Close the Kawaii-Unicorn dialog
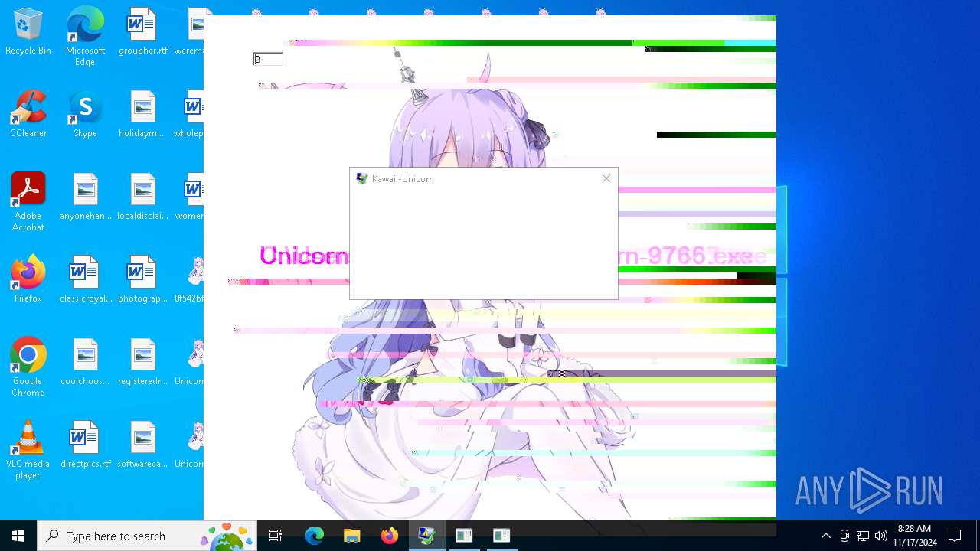The height and width of the screenshot is (551, 980). tap(606, 178)
